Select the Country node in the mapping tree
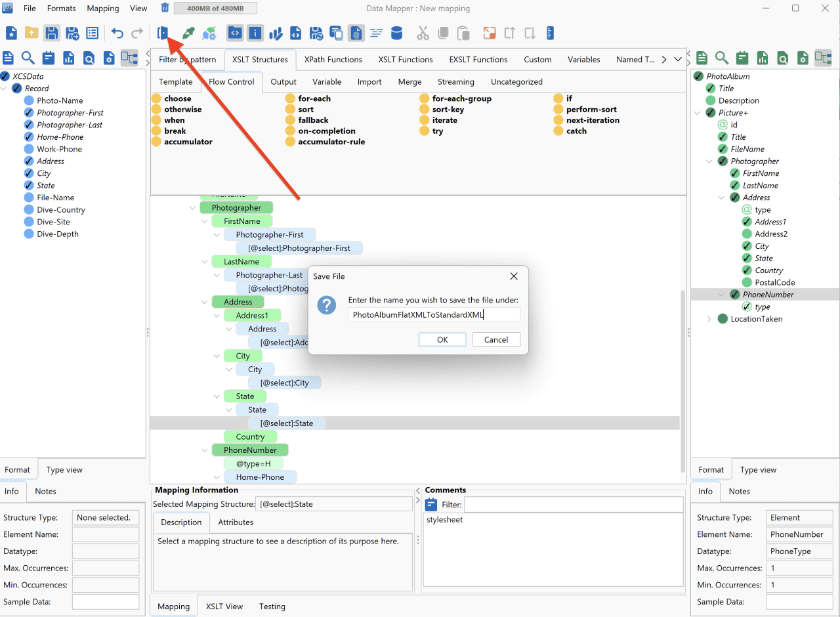Image resolution: width=840 pixels, height=617 pixels. click(x=250, y=436)
